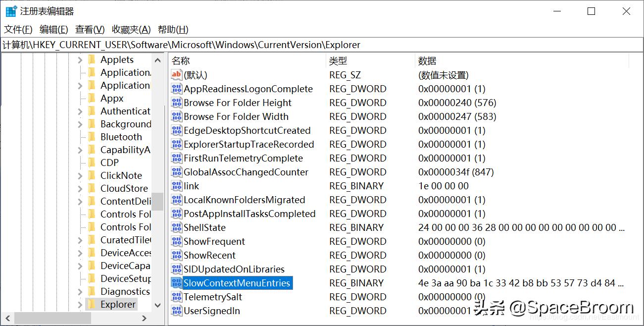The image size is (644, 326).
Task: Select the ShowFrequent value name
Action: 214,241
